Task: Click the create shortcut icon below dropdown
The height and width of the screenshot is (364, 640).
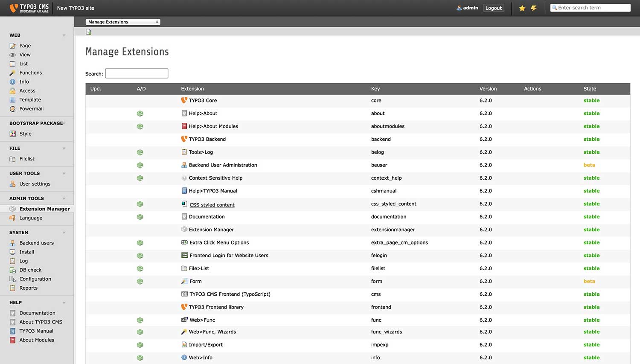Action: click(89, 32)
